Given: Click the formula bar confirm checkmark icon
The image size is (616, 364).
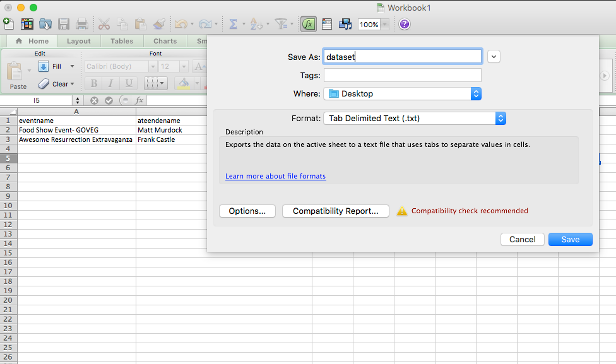Looking at the screenshot, I should (109, 100).
